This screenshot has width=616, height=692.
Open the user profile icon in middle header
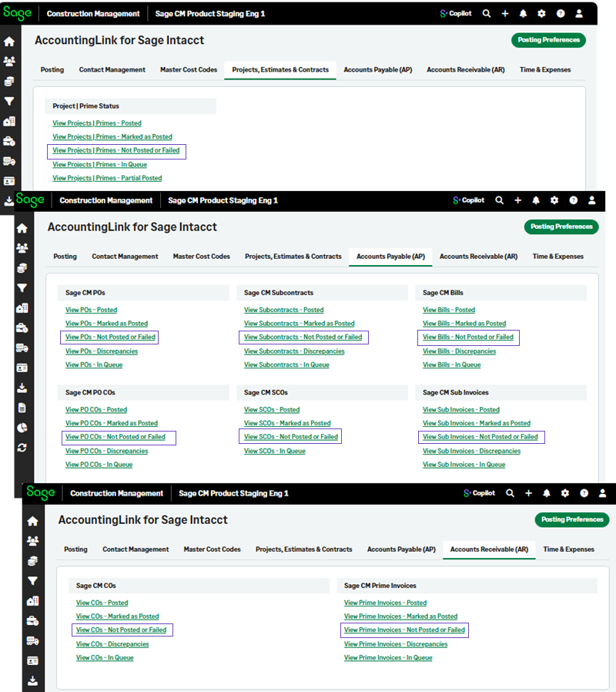tap(591, 200)
